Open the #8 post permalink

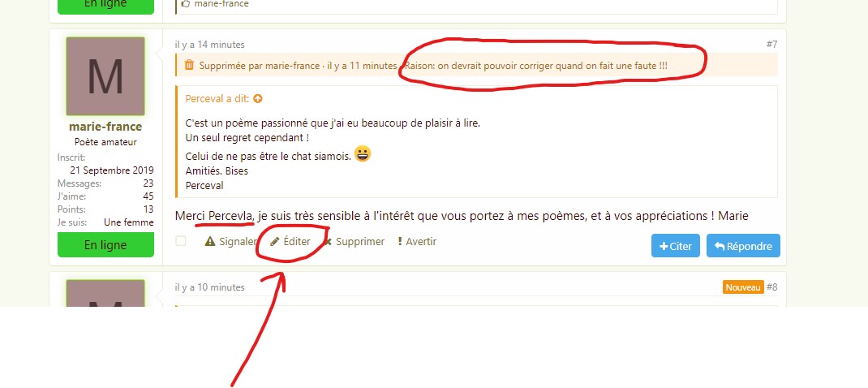click(771, 287)
